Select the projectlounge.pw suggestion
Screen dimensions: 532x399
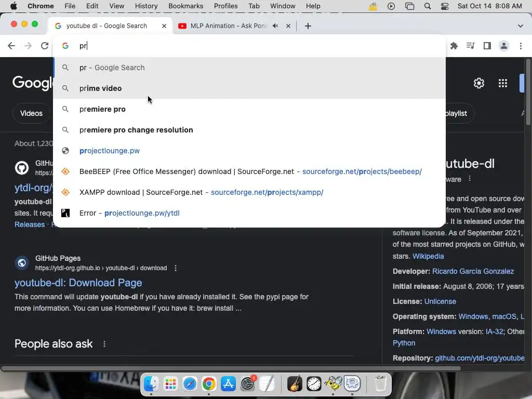249,151
